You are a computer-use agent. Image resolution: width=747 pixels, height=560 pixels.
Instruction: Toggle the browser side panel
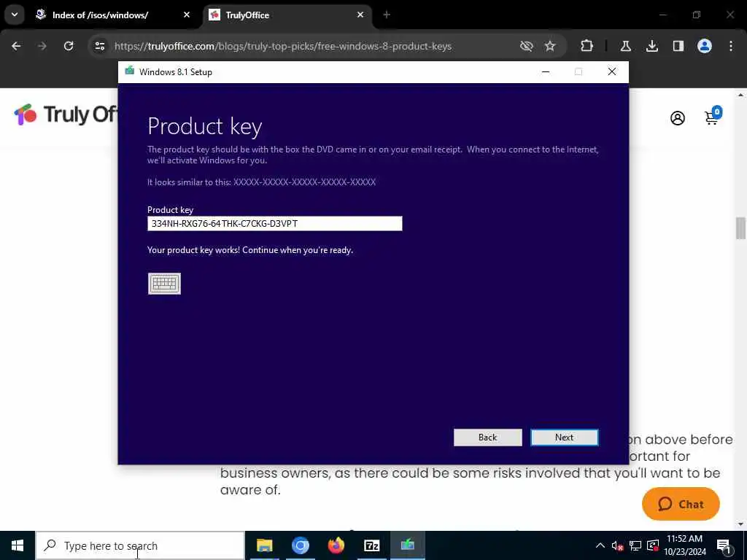[678, 46]
